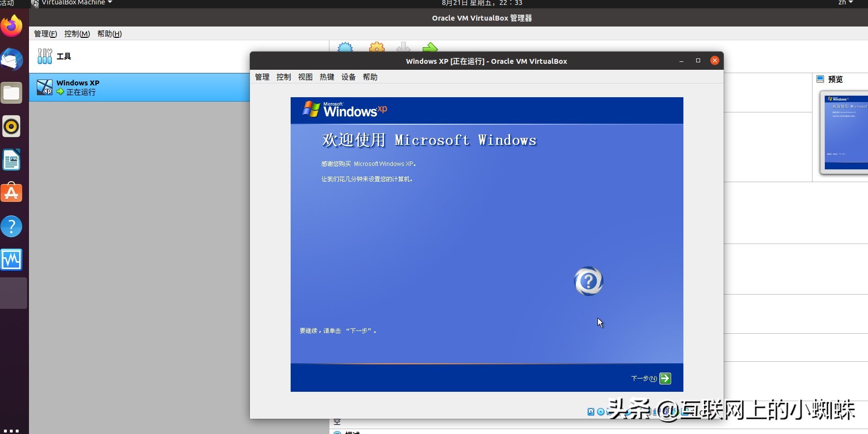Click the green Show arrow toolbar icon
868x434 pixels.
(430, 47)
